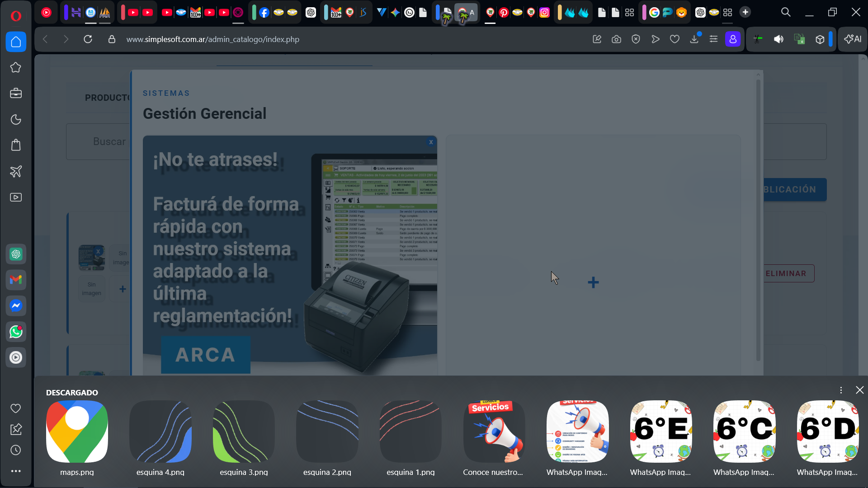
Task: Open bookmarks star in sidebar
Action: [x=16, y=67]
